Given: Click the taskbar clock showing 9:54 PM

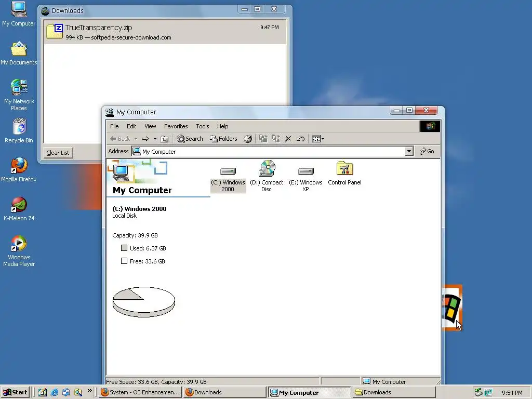Looking at the screenshot, I should [512, 393].
